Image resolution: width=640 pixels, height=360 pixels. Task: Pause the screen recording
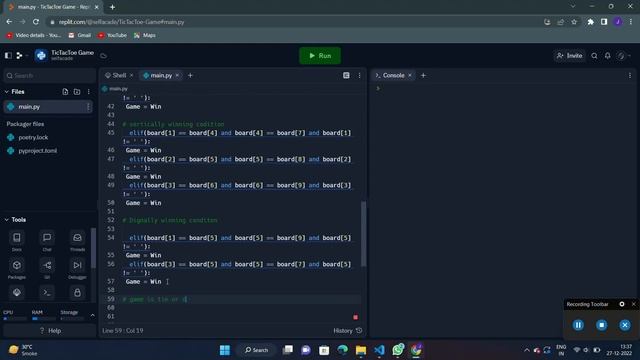pos(578,325)
